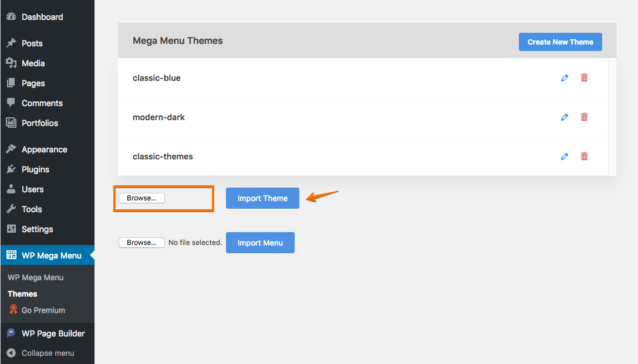Click the Appearance paintbrush icon
The height and width of the screenshot is (364, 638).
[11, 149]
